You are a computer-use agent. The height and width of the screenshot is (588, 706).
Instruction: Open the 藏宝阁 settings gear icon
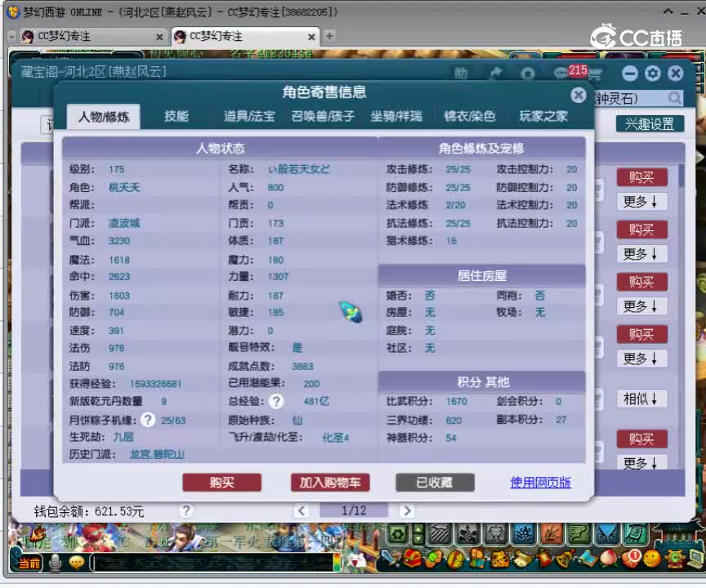tap(652, 73)
